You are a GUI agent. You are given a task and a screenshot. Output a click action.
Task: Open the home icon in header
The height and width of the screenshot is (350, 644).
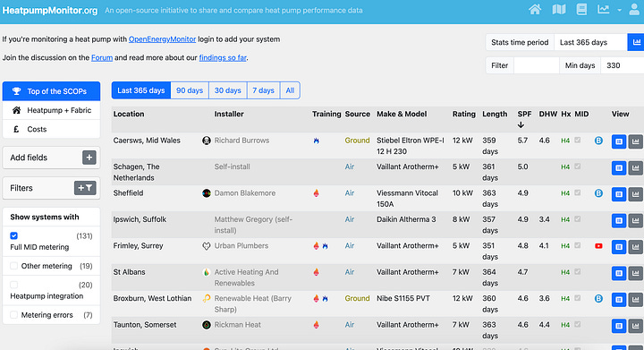coord(535,9)
